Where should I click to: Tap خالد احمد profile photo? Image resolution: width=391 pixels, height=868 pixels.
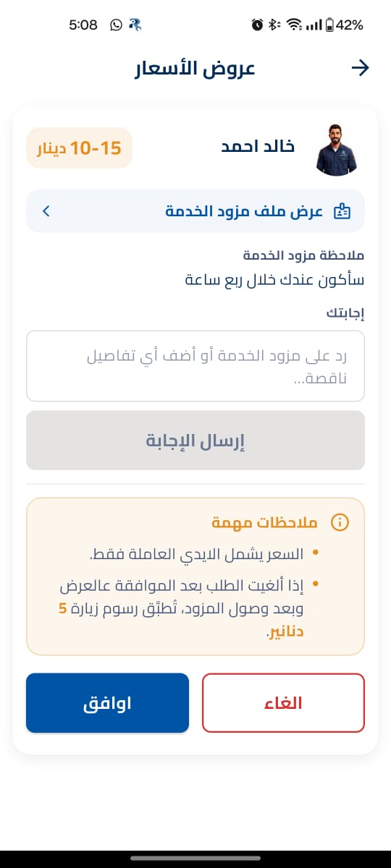pos(337,148)
